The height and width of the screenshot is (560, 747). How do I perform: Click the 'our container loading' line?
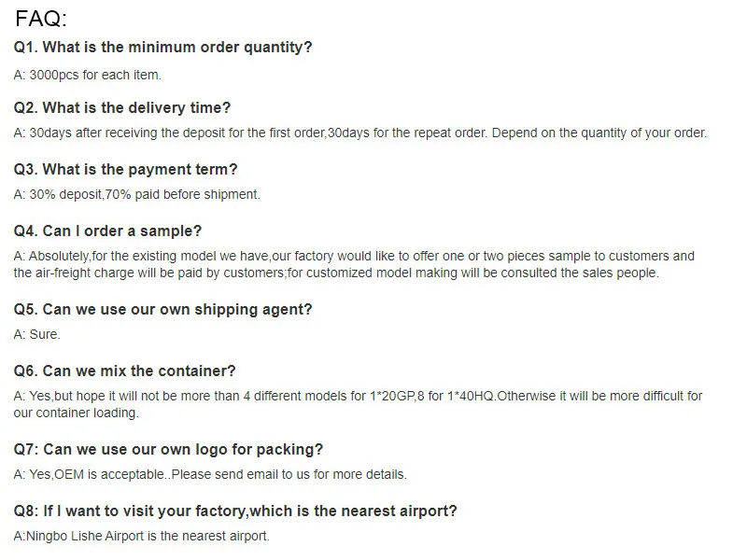click(x=76, y=413)
